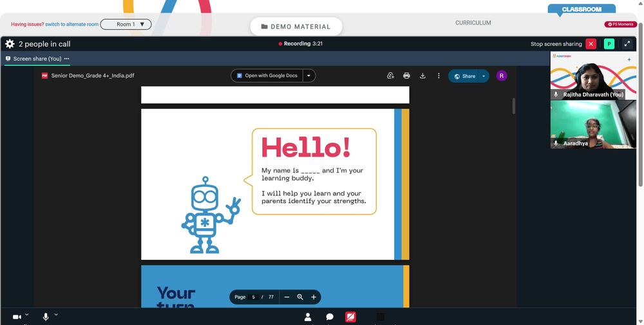Image resolution: width=644 pixels, height=325 pixels.
Task: Expand the Share options arrow
Action: (x=484, y=76)
